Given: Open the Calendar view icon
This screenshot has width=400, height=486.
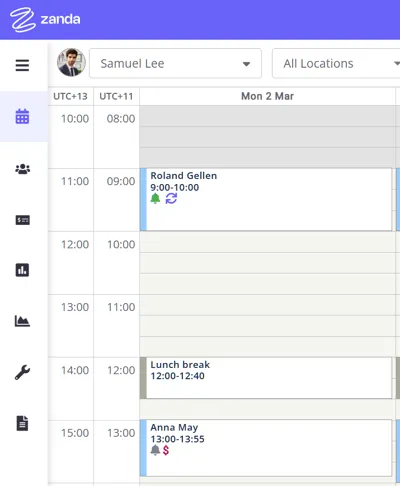Looking at the screenshot, I should coord(22,116).
